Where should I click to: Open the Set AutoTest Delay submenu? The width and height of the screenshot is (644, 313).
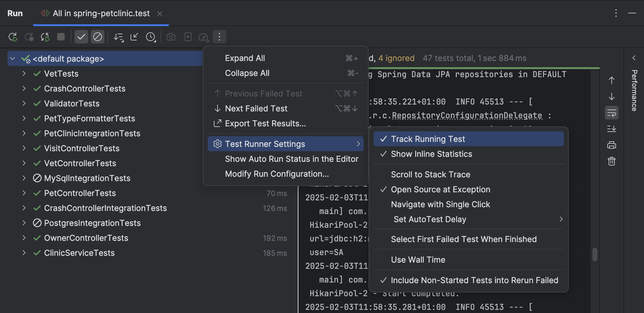[430, 219]
